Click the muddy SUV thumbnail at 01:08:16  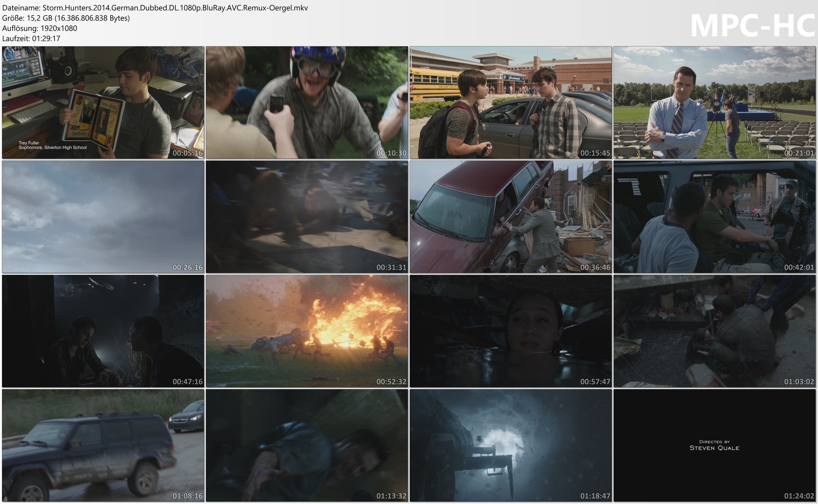click(103, 445)
